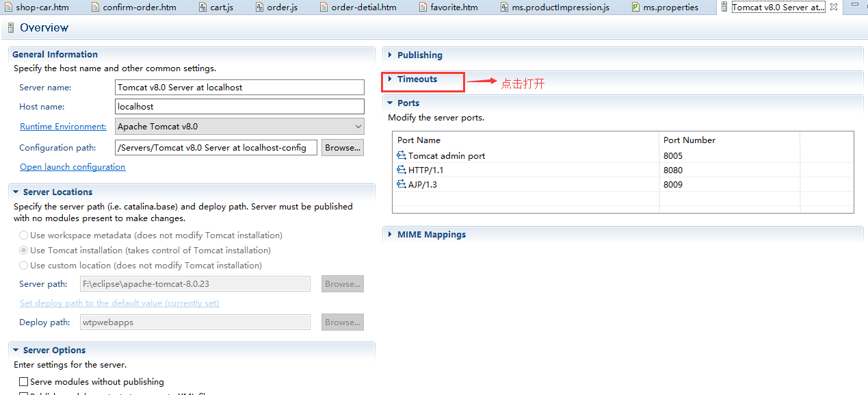The image size is (868, 395).
Task: Collapse the Ports section
Action: coord(390,103)
